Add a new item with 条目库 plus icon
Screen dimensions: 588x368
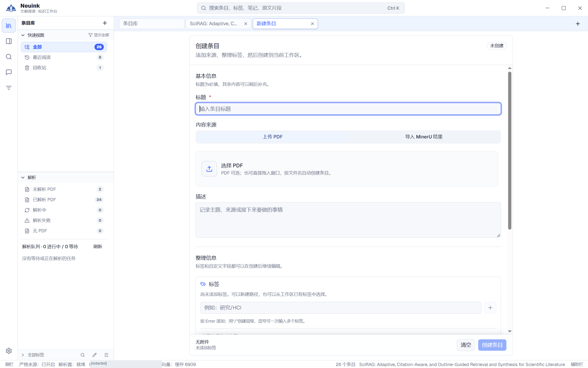tap(105, 23)
